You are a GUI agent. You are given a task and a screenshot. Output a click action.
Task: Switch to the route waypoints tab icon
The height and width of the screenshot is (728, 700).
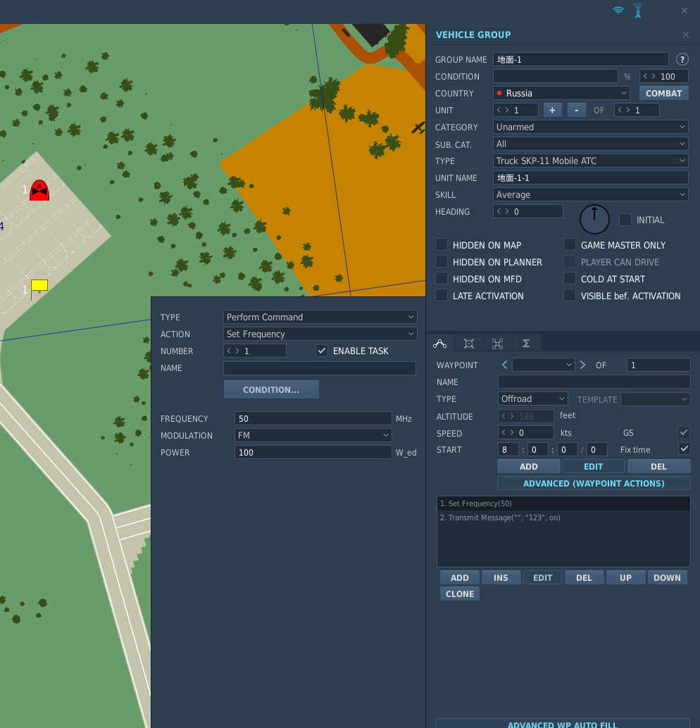coord(440,344)
